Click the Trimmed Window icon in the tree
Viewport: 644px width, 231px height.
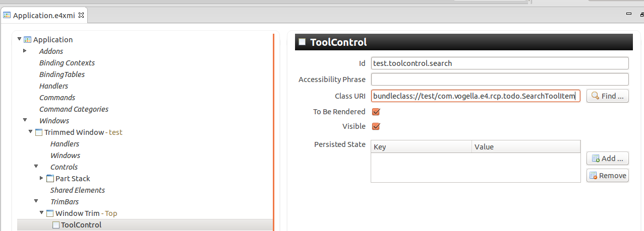[39, 132]
